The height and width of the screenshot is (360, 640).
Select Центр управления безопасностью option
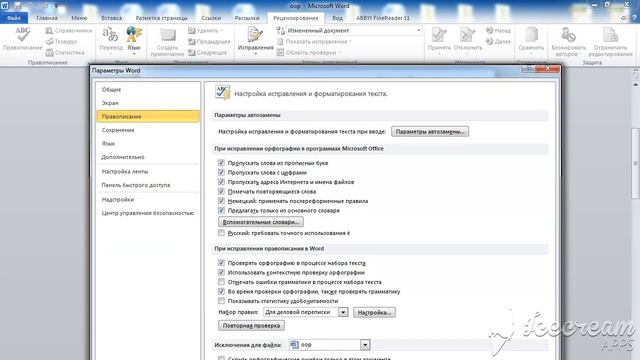pos(148,213)
